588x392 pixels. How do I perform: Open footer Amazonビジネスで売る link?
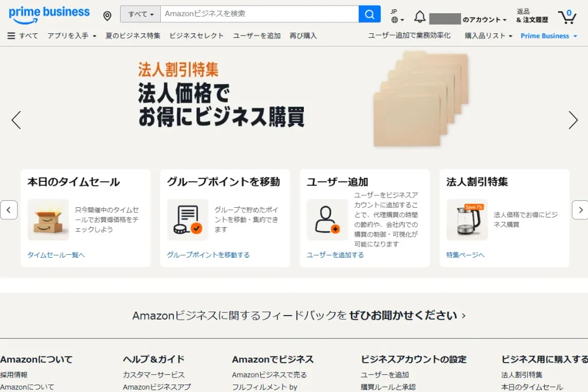pos(269,375)
